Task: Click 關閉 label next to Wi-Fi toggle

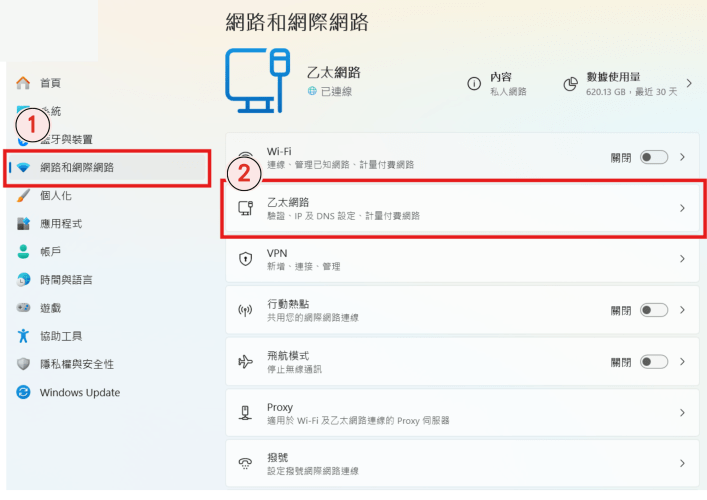Action: coord(621,158)
